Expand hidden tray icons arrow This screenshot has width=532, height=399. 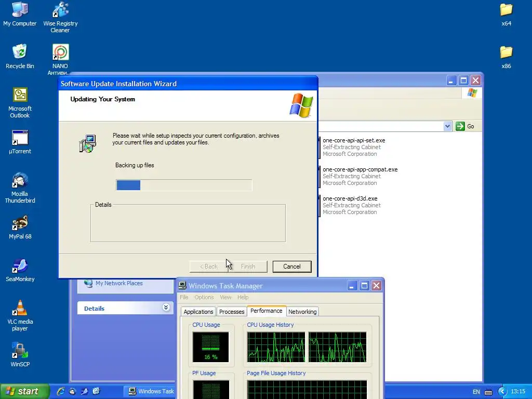pyautogui.click(x=502, y=392)
